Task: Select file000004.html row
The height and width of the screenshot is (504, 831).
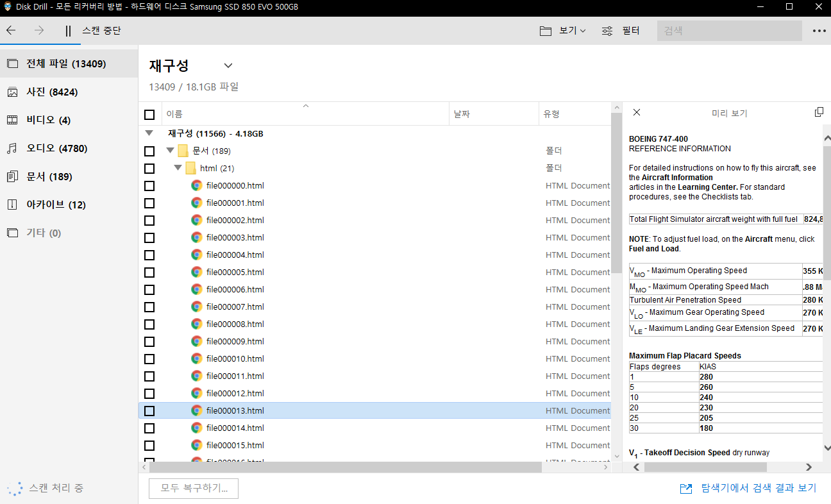Action: [x=375, y=255]
